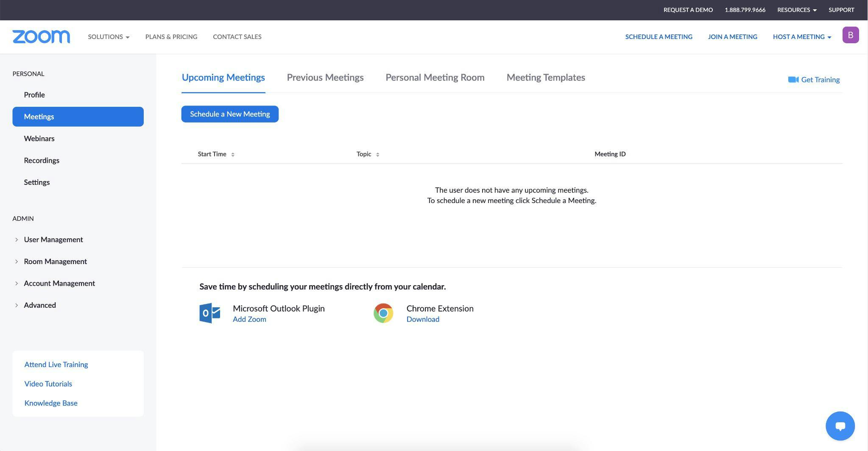Viewport: 868px width, 451px height.
Task: Click Schedule a New Meeting button
Action: tap(230, 114)
